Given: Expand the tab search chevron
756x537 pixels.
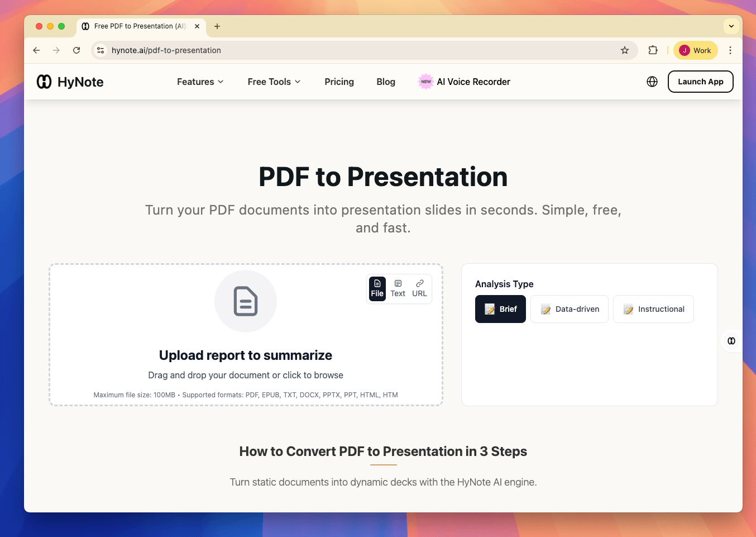Looking at the screenshot, I should click(x=731, y=26).
